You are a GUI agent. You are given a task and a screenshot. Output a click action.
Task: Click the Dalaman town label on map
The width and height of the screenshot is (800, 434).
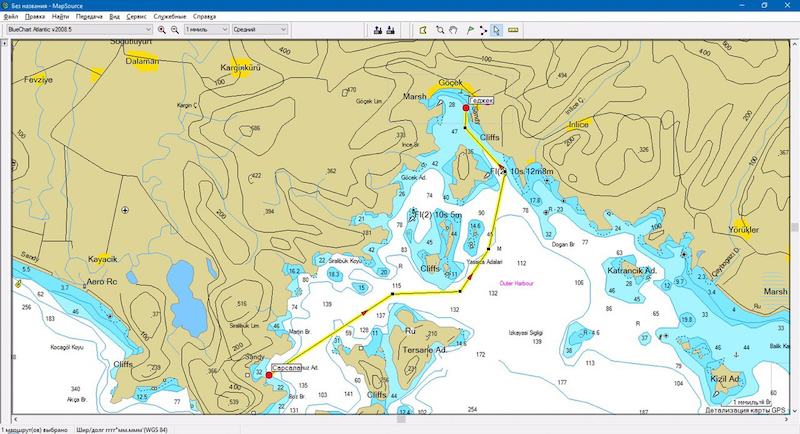[142, 61]
